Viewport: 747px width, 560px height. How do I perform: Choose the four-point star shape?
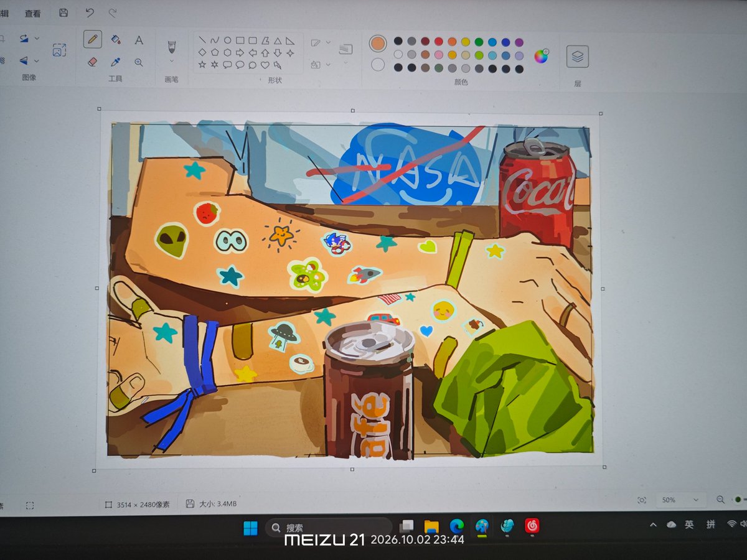(x=290, y=53)
